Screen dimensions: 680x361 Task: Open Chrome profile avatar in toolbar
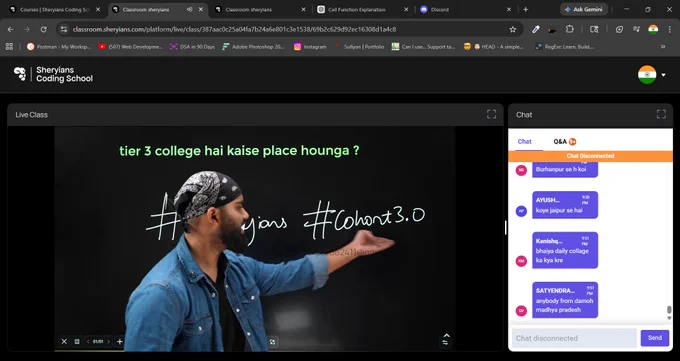pos(653,30)
